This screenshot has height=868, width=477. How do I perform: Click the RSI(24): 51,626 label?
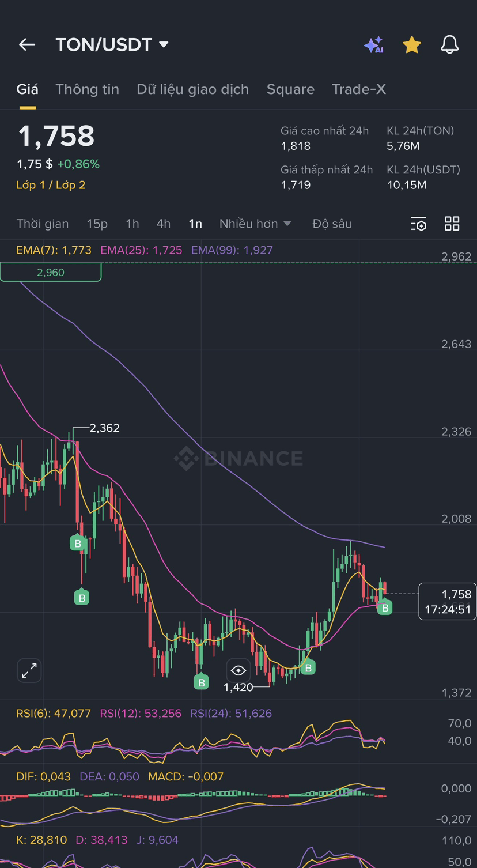(231, 714)
